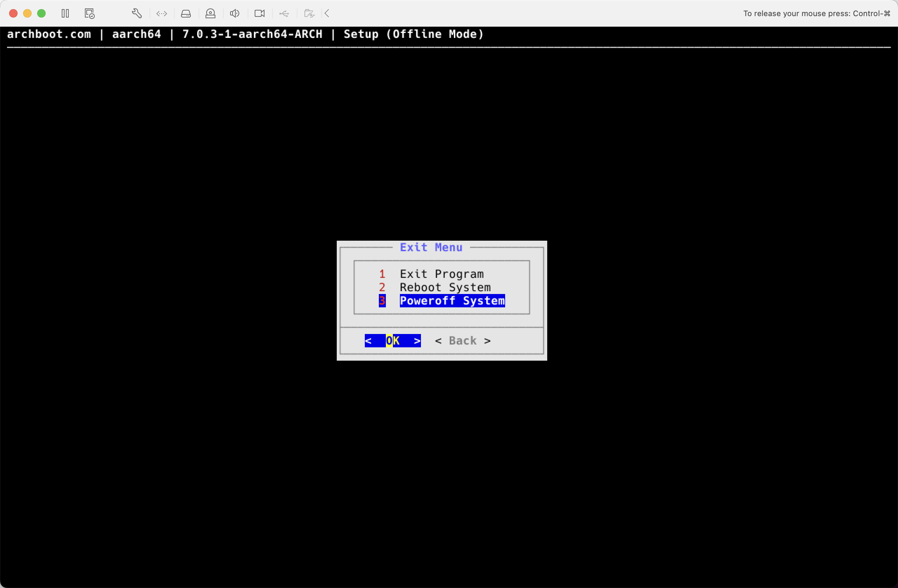
Task: Go back with the Back button
Action: (x=463, y=341)
